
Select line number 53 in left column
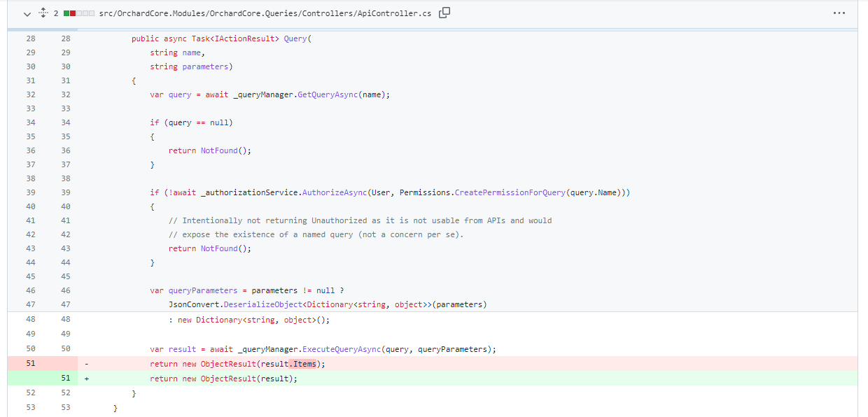(30, 408)
